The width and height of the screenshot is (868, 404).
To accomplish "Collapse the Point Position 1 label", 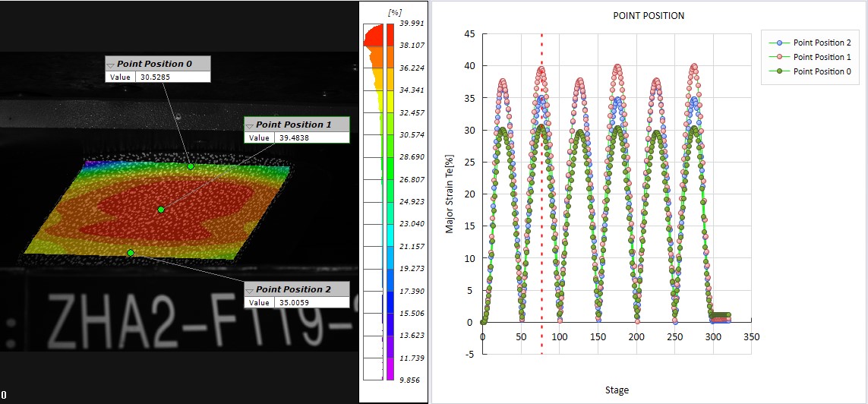I will (x=251, y=125).
